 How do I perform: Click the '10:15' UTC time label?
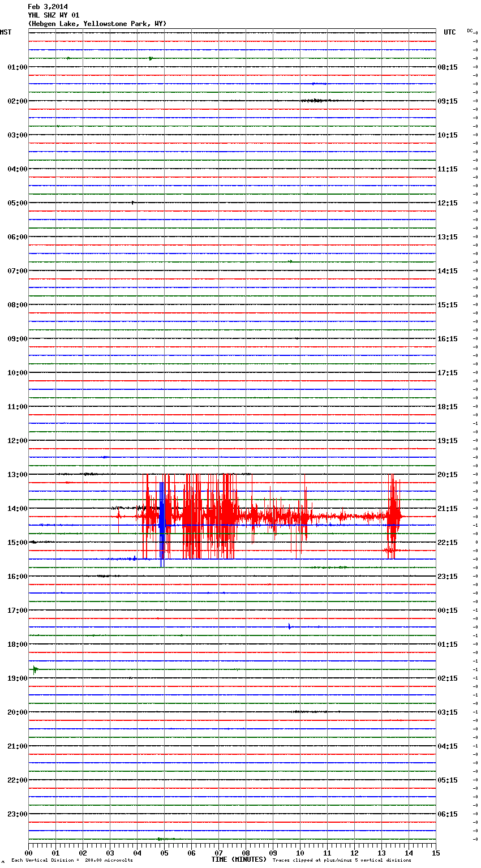[448, 135]
